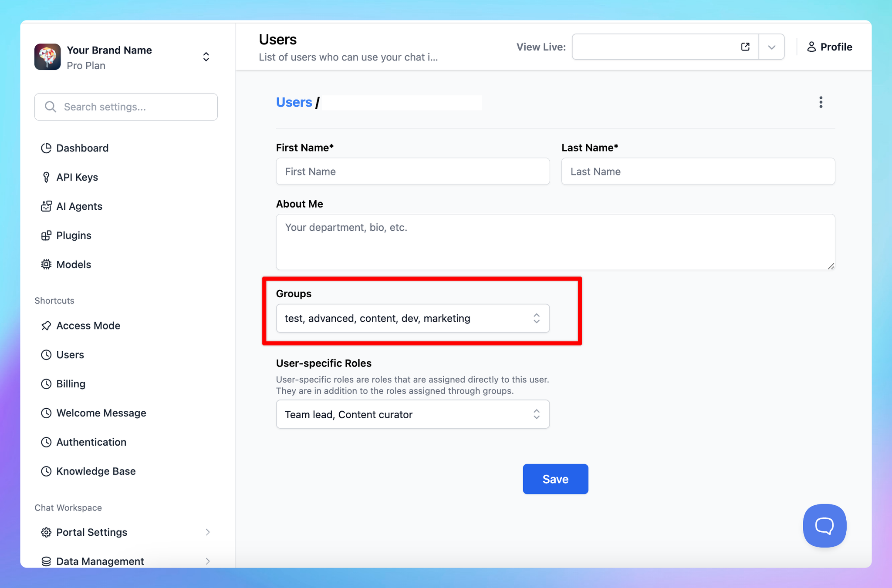
Task: Click the API Keys key icon
Action: (x=46, y=177)
